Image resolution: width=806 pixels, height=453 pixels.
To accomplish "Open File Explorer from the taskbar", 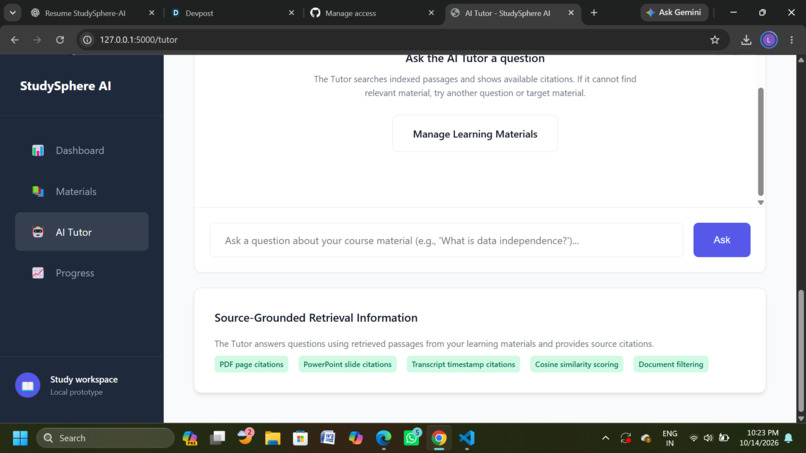I will [272, 438].
